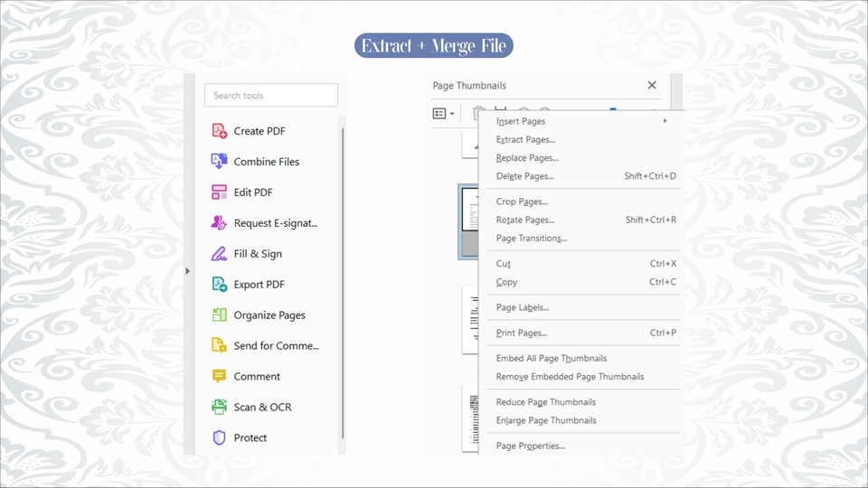Screen dimensions: 868x488
Task: Open the Combine Files tool
Action: (255, 162)
